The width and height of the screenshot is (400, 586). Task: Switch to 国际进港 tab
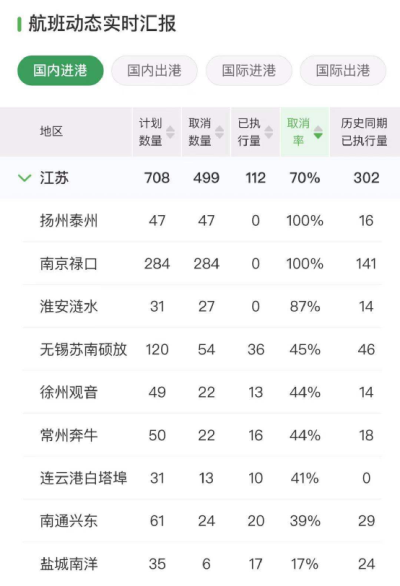click(x=249, y=70)
